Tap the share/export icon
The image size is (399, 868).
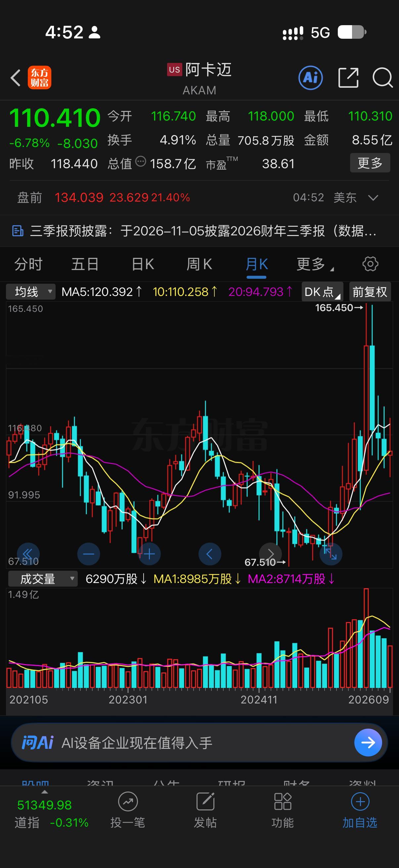pyautogui.click(x=348, y=78)
